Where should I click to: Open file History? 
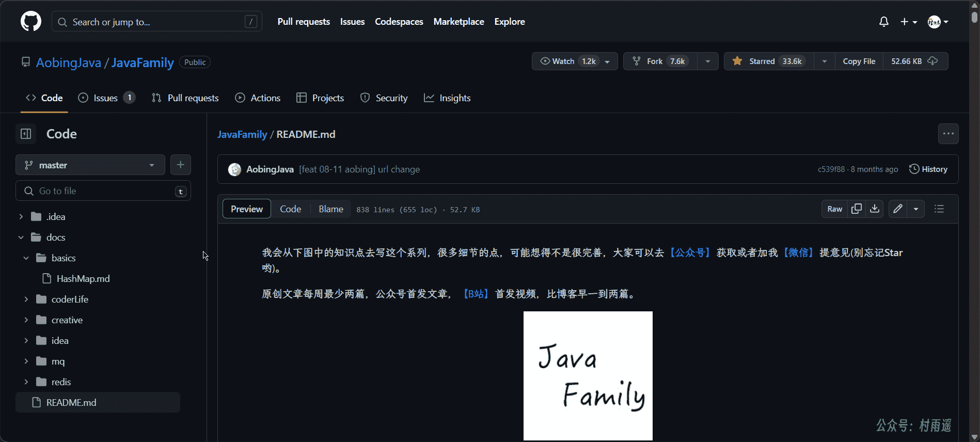928,169
